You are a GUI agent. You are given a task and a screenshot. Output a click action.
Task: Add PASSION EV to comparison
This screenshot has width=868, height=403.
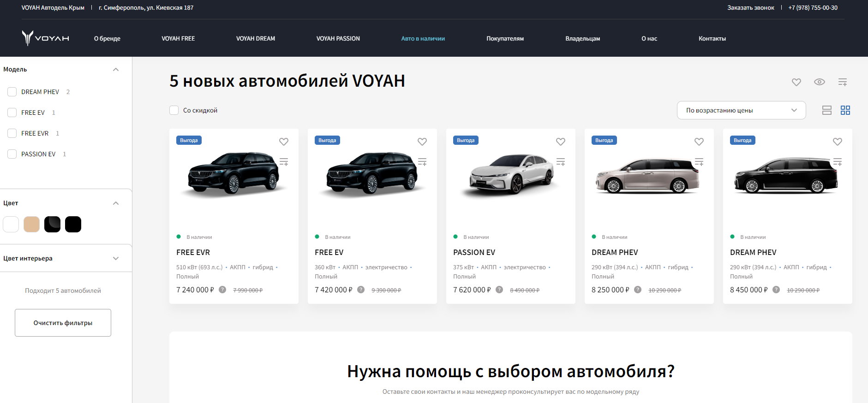[561, 162]
